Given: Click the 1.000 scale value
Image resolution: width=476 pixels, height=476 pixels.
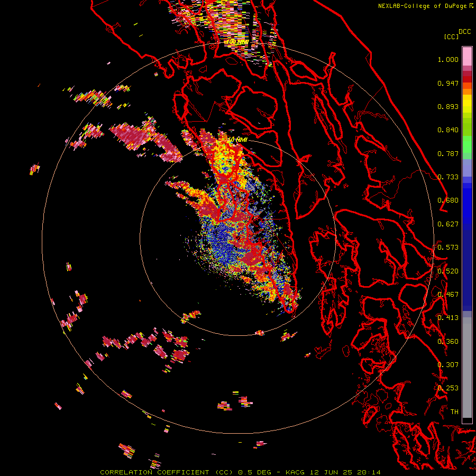Looking at the screenshot, I should [x=448, y=59].
